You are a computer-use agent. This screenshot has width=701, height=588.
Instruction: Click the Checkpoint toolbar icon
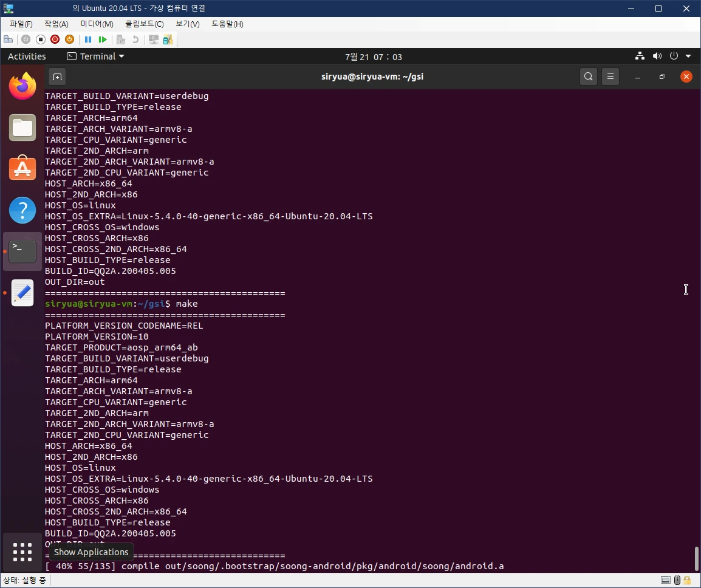tap(121, 39)
